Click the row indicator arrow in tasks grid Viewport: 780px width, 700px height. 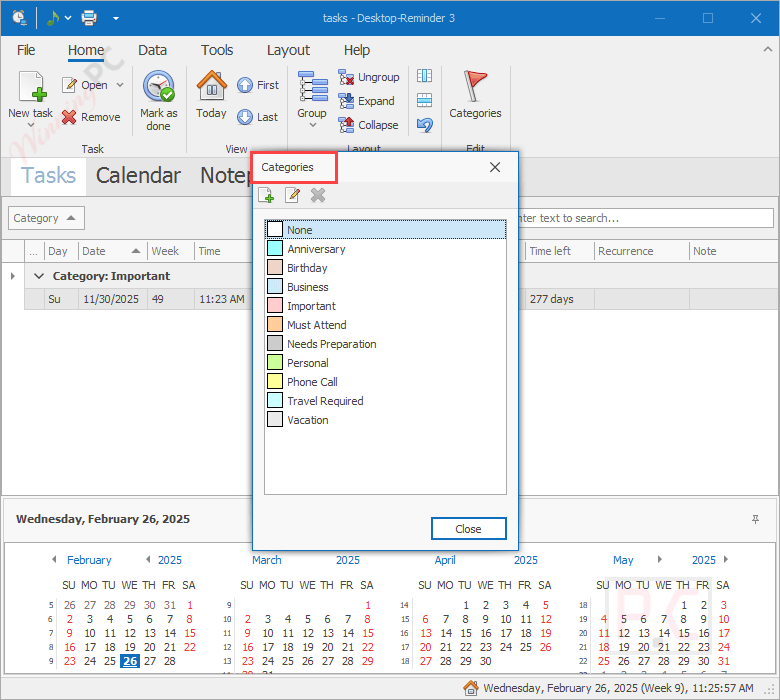13,276
